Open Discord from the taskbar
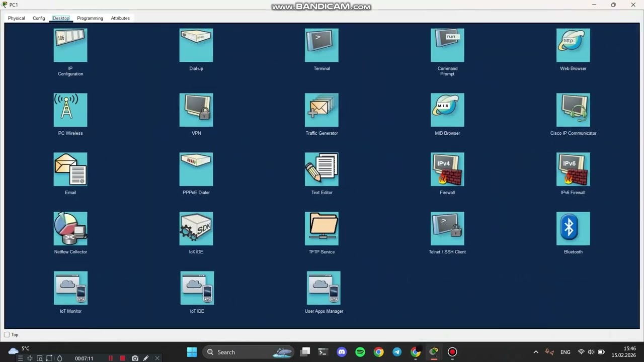The height and width of the screenshot is (362, 644). tap(342, 352)
